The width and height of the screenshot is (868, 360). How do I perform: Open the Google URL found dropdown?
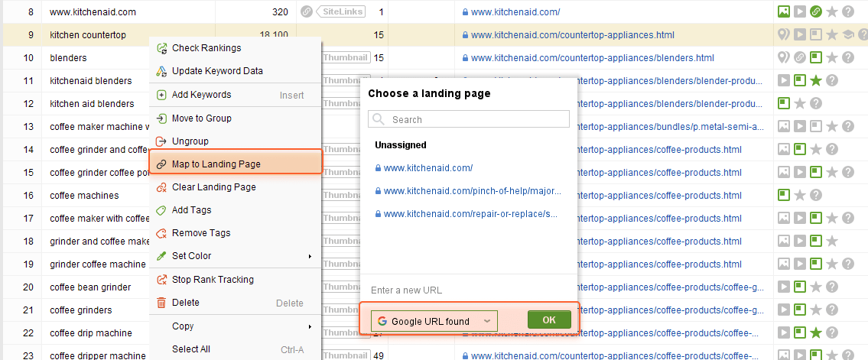(x=434, y=321)
